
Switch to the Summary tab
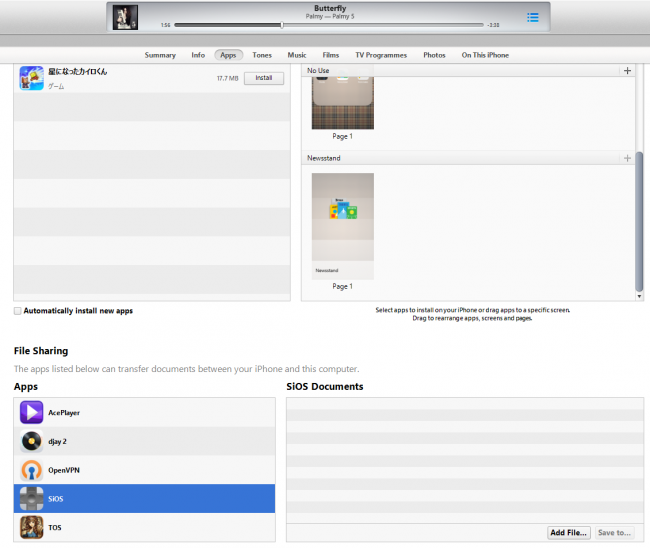[x=160, y=55]
